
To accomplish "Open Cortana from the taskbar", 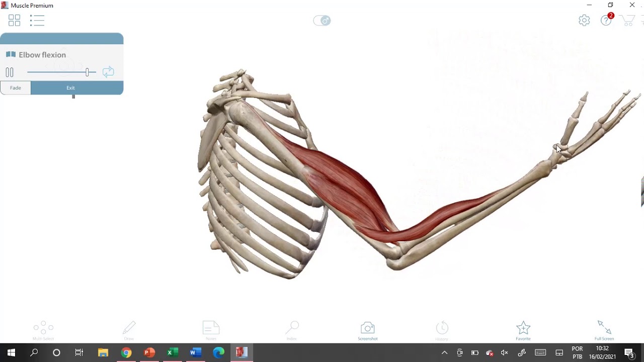I will 56,352.
